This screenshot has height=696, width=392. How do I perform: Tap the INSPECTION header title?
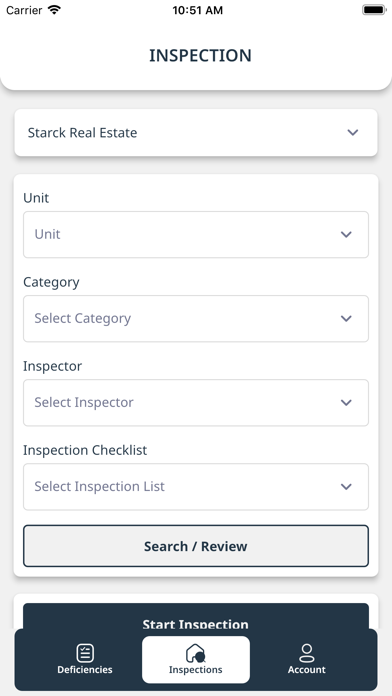coord(200,55)
